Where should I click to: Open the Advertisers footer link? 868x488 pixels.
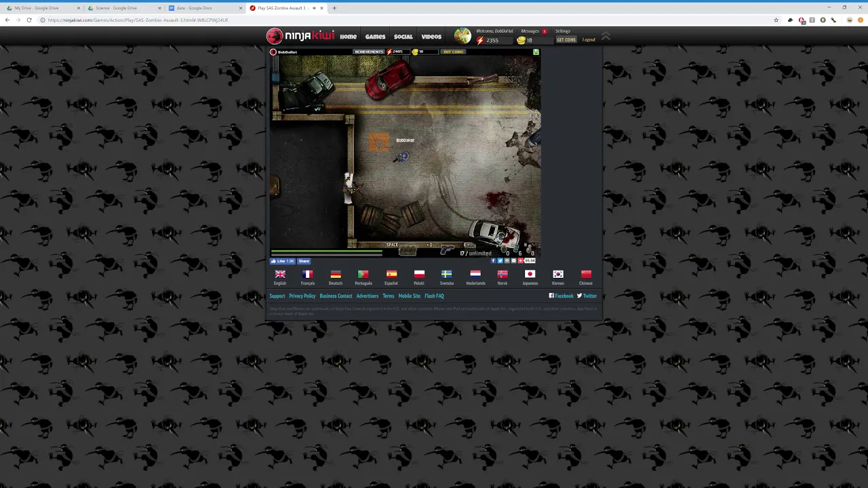click(368, 296)
